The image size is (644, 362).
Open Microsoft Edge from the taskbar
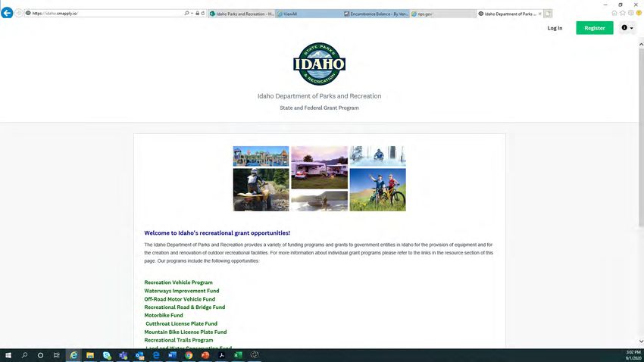[156, 355]
